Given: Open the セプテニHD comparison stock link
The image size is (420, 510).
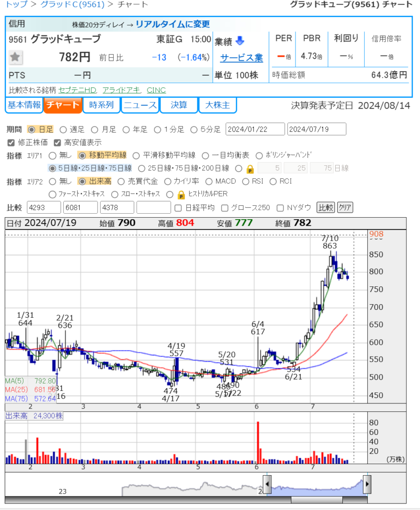Looking at the screenshot, I should tap(77, 90).
